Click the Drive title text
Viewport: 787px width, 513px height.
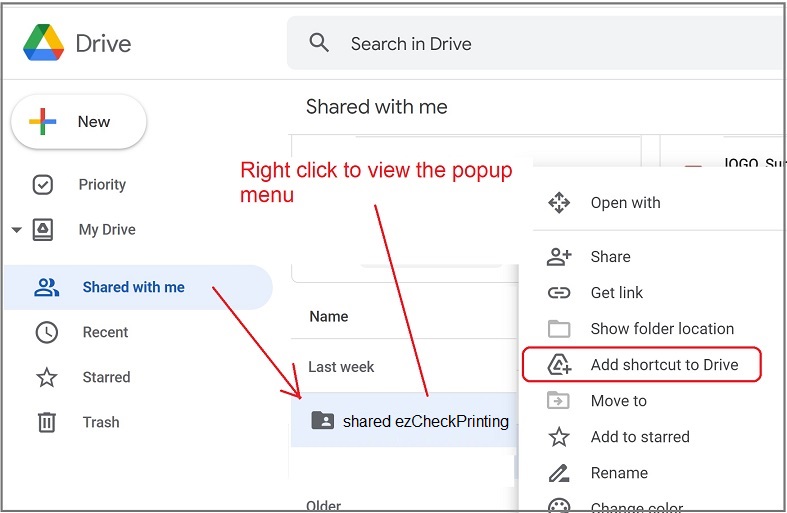point(103,43)
